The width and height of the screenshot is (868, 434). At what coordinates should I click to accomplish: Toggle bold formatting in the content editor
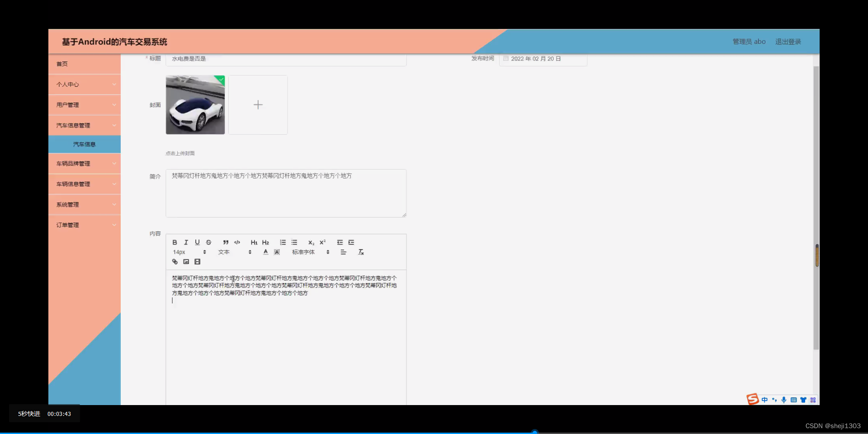coord(175,242)
